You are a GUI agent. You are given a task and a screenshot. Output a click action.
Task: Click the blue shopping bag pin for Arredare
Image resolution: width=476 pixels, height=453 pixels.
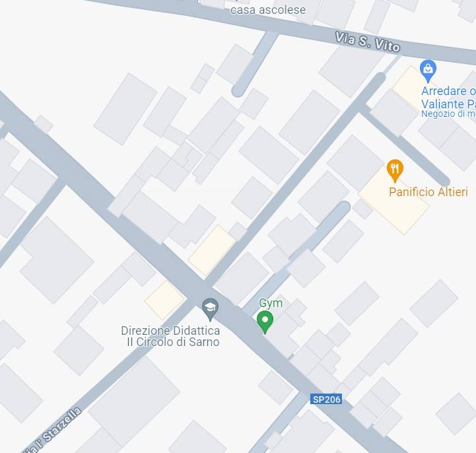tap(428, 71)
